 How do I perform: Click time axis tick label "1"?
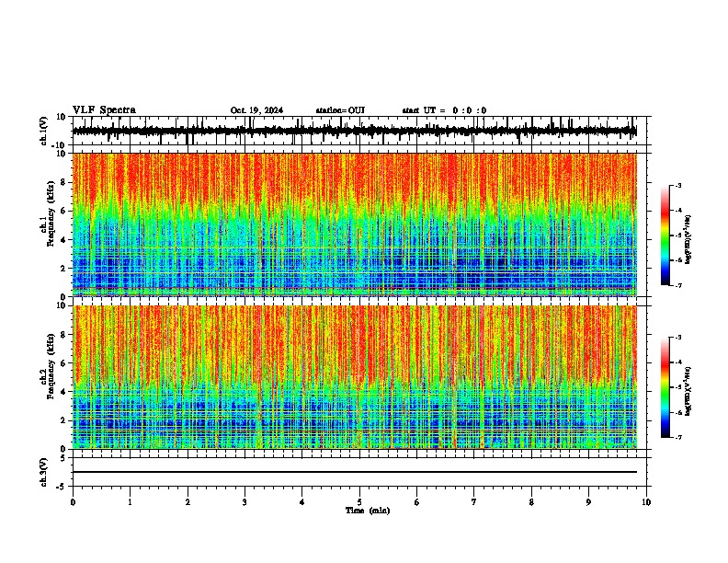click(x=130, y=502)
